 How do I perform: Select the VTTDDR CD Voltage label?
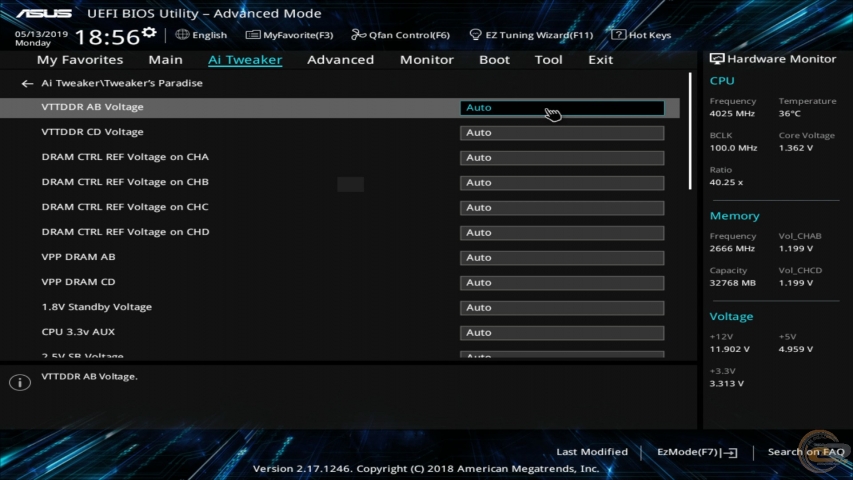(x=92, y=132)
